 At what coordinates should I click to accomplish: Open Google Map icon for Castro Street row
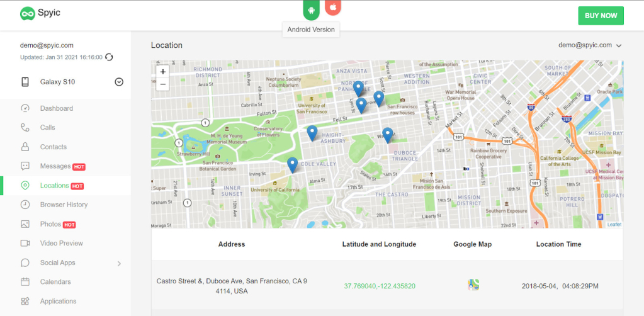click(473, 285)
